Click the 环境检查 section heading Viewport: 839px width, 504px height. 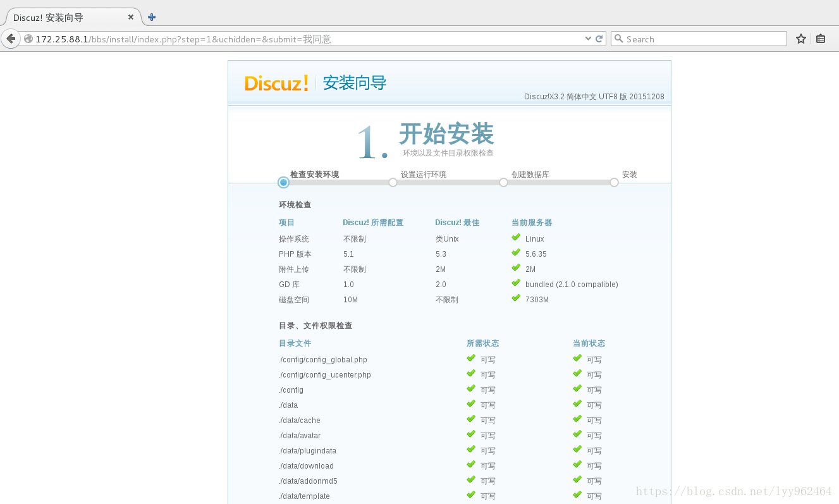(295, 205)
